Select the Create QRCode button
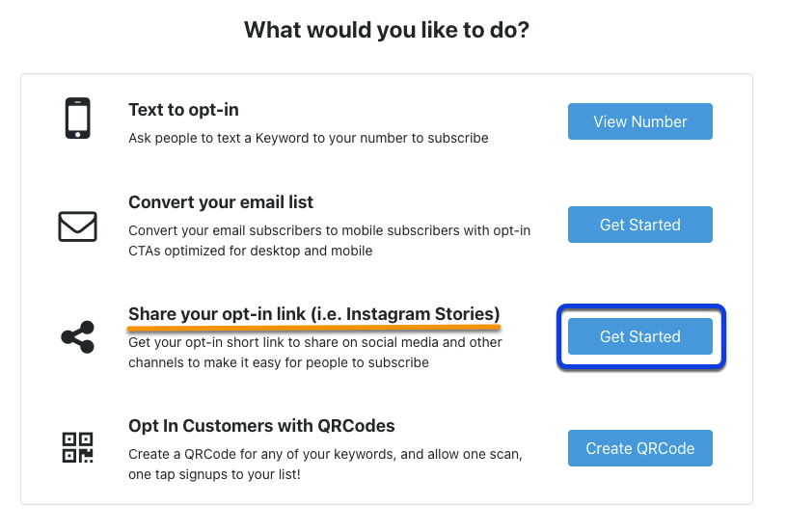787x532 pixels. [x=640, y=448]
